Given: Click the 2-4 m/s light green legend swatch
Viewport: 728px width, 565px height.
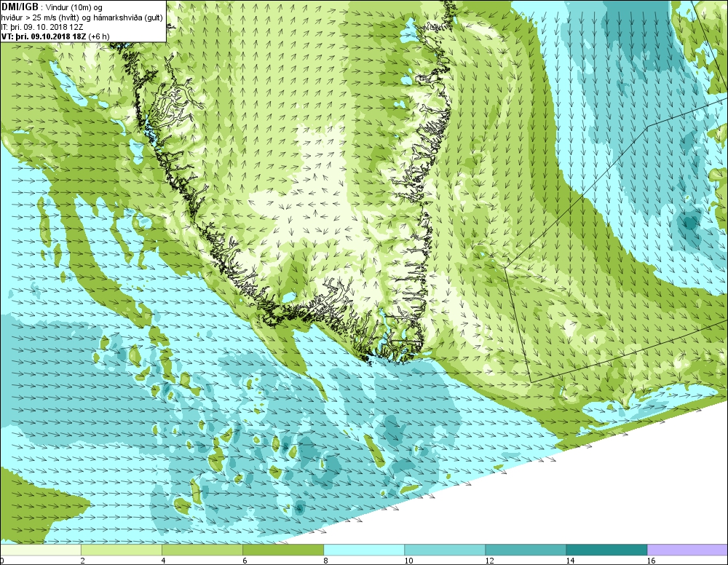Looking at the screenshot, I should point(122,550).
